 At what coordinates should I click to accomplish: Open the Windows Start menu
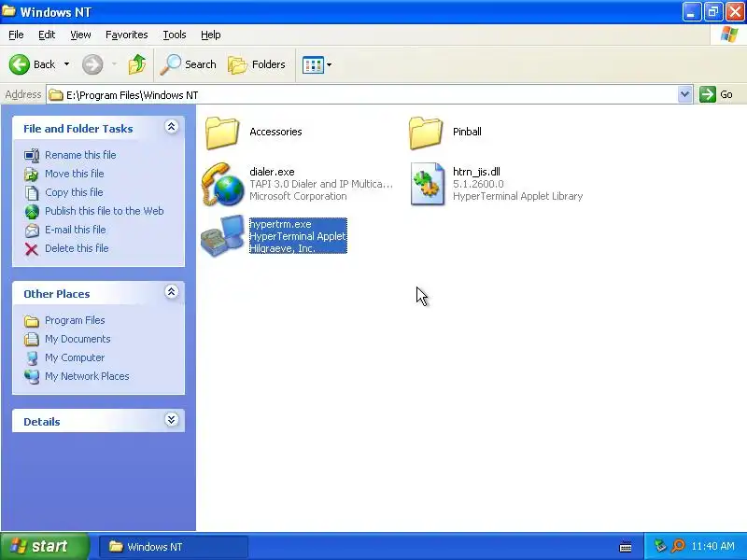[44, 546]
